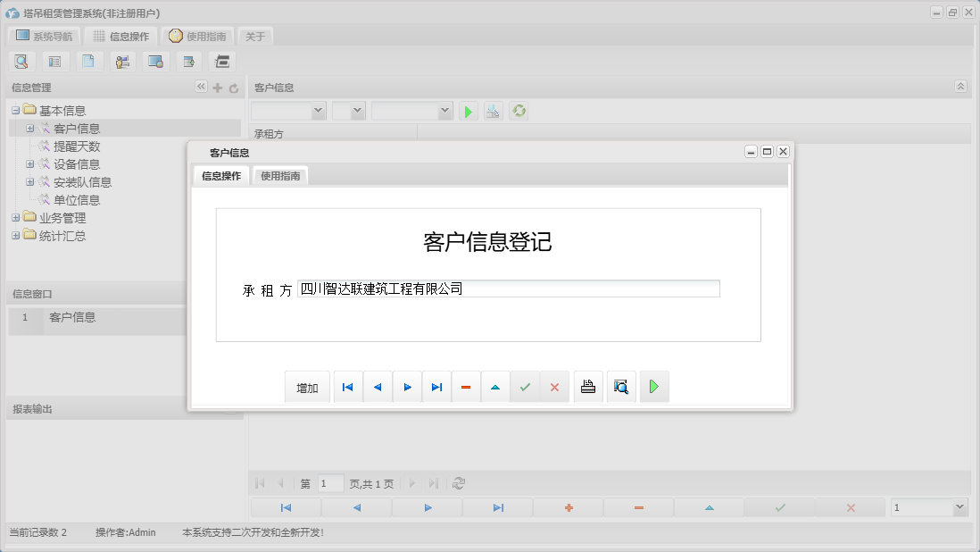Viewport: 980px width, 552px height.
Task: Collapse the 基本信息 tree branch
Action: (x=16, y=109)
